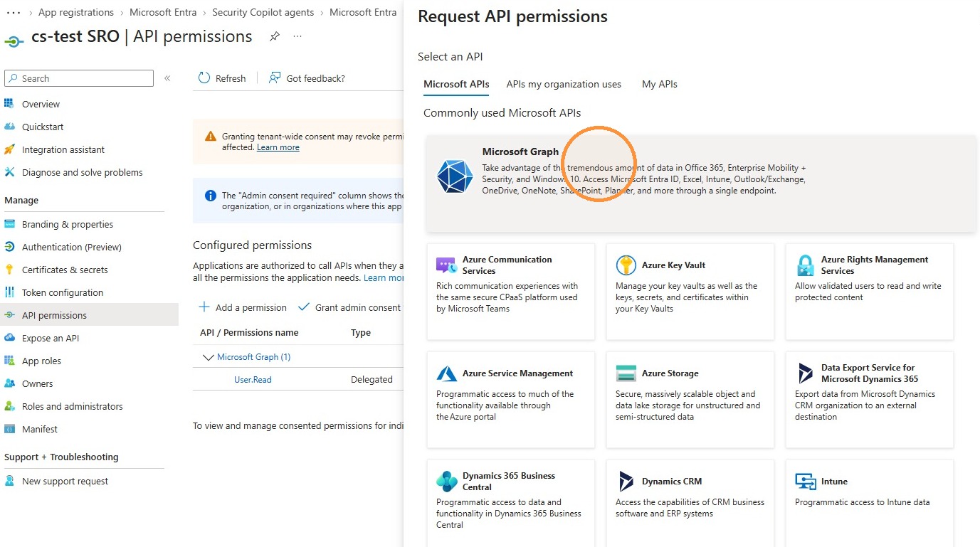Select the Intune card title
Screen dimensions: 980x547
tap(834, 482)
